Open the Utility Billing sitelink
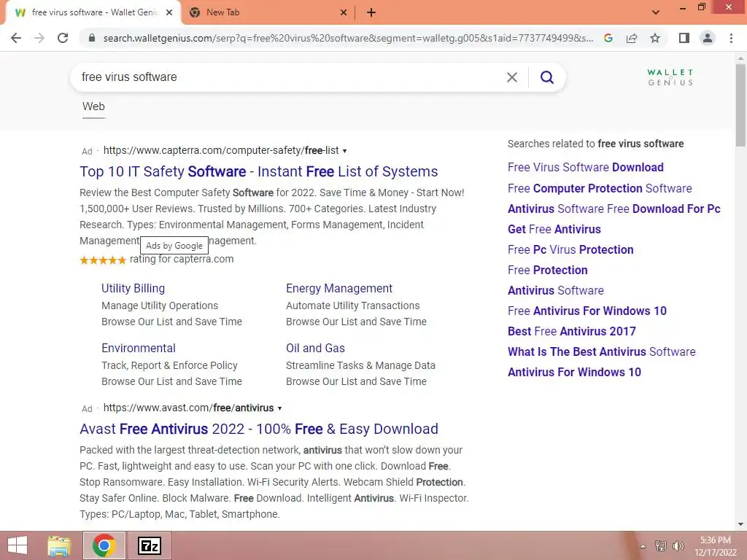 [133, 289]
